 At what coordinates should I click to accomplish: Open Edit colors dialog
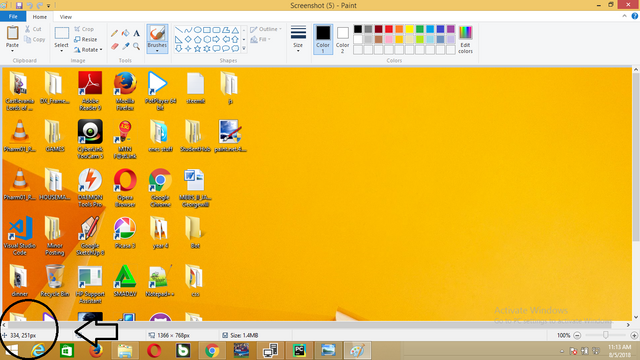465,39
